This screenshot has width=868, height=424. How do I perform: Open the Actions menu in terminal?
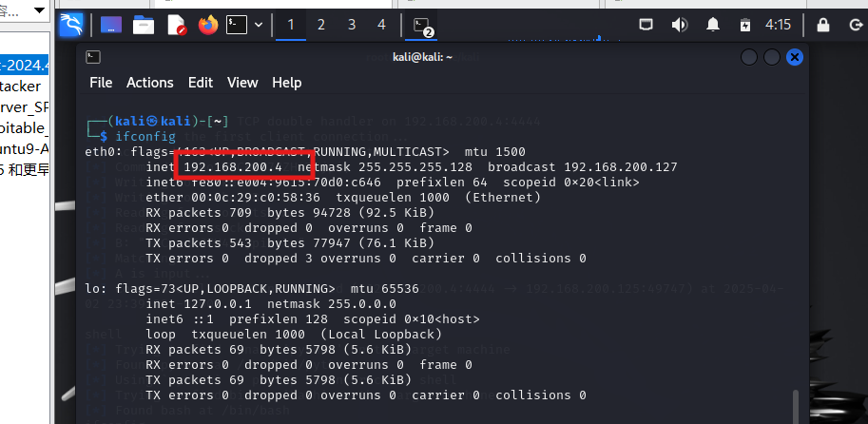[x=149, y=83]
